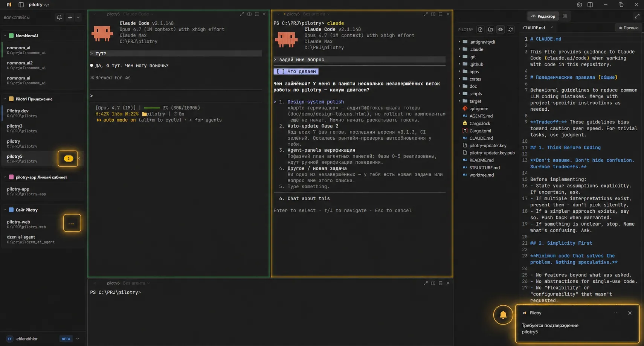Click the yellow badge 2 on pilotry5
Screen dimensions: 644x346
click(x=68, y=159)
